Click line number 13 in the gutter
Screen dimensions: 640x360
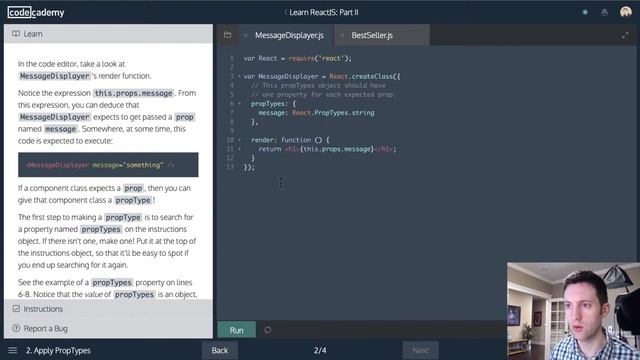pyautogui.click(x=231, y=167)
